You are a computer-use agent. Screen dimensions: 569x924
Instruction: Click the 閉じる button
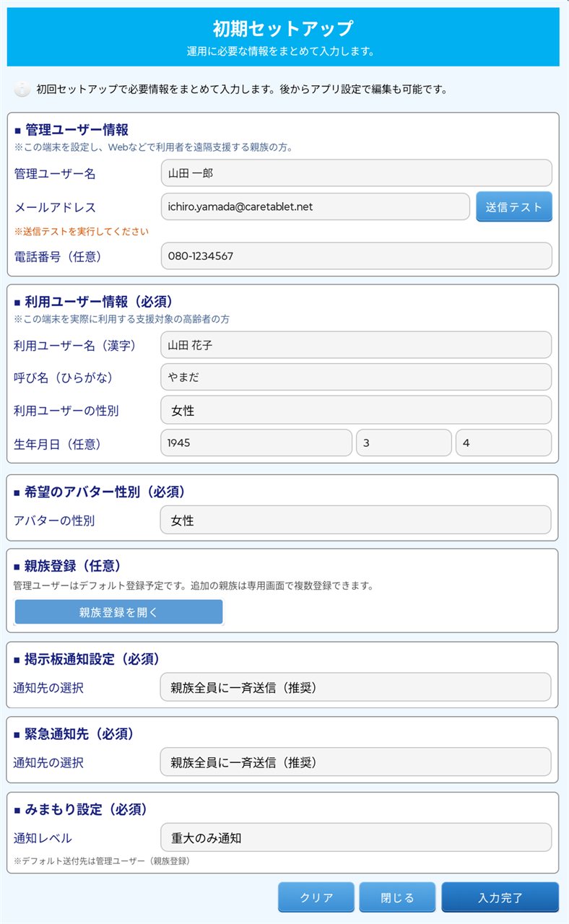[x=397, y=897]
